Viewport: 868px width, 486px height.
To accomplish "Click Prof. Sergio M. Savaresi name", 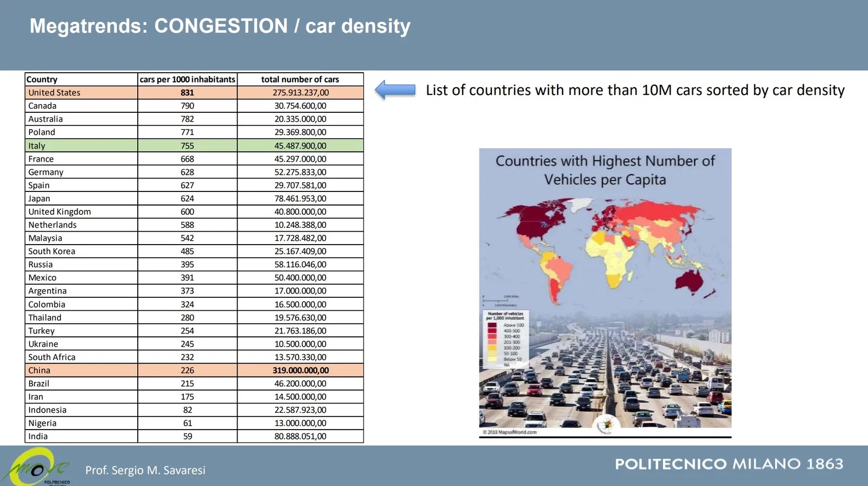I will point(145,470).
